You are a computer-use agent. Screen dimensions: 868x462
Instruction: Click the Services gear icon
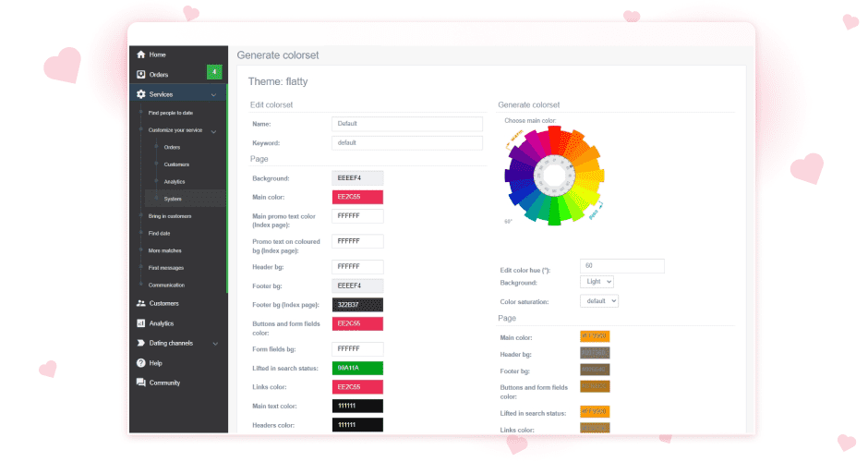coord(140,94)
